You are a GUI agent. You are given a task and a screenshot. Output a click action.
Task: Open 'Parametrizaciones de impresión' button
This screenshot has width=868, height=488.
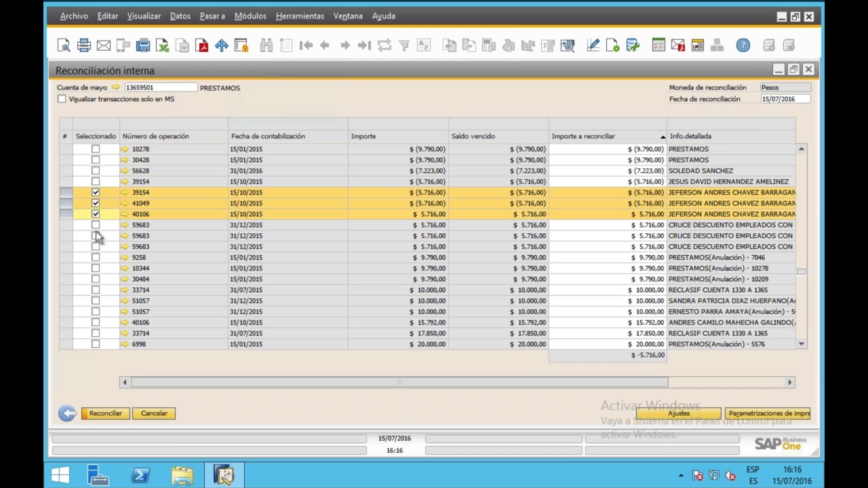point(768,413)
